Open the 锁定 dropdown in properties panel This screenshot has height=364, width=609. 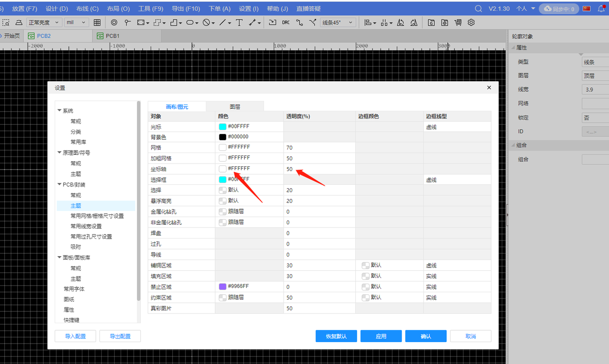coord(595,117)
